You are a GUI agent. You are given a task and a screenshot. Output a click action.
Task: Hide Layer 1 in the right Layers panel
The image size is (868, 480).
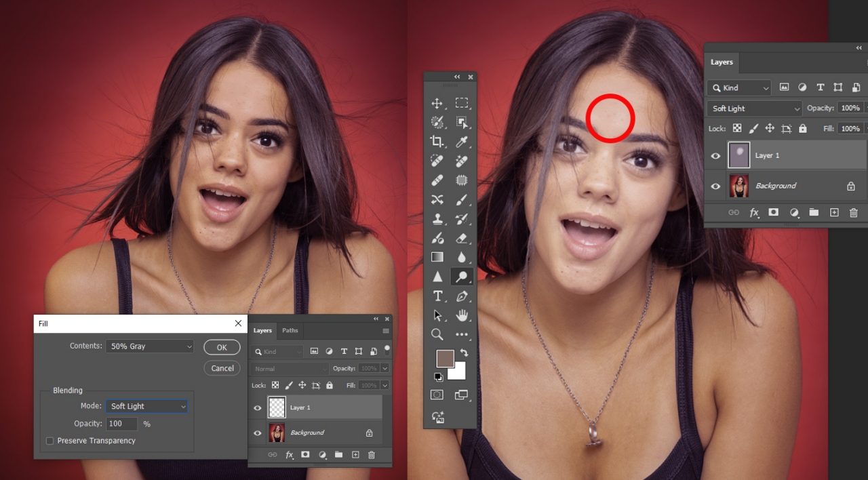[x=715, y=155]
